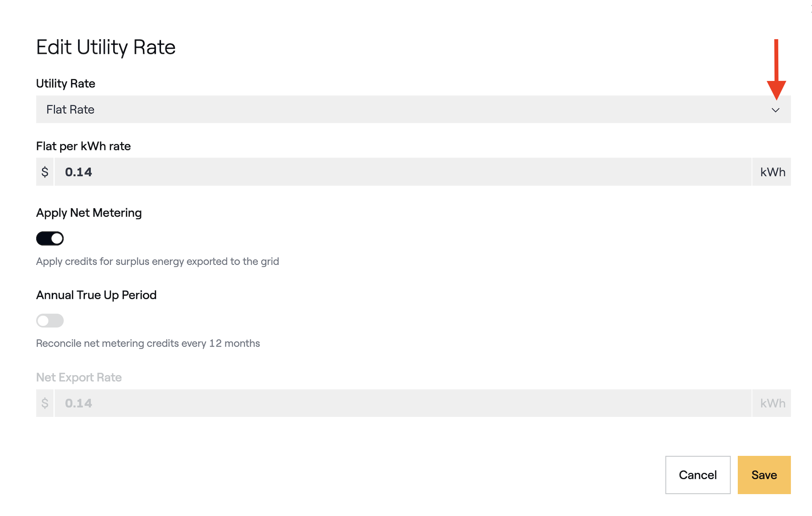Click the kWh unit of Net Export Rate
The image size is (812, 516).
click(772, 403)
